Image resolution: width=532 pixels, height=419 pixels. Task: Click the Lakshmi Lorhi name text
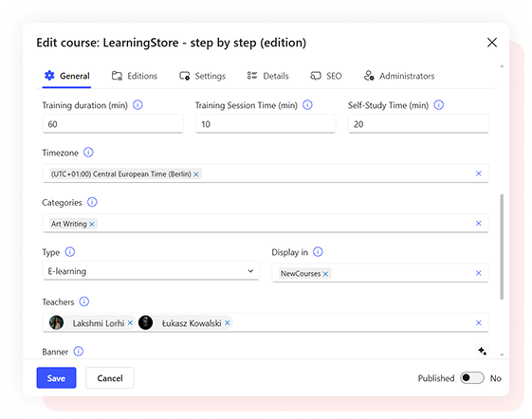[x=99, y=323]
